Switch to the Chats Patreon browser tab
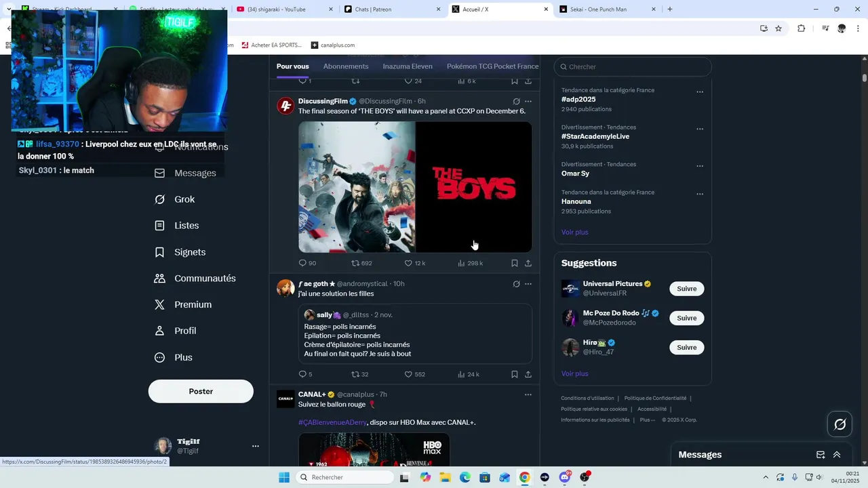The image size is (868, 488). [x=391, y=9]
